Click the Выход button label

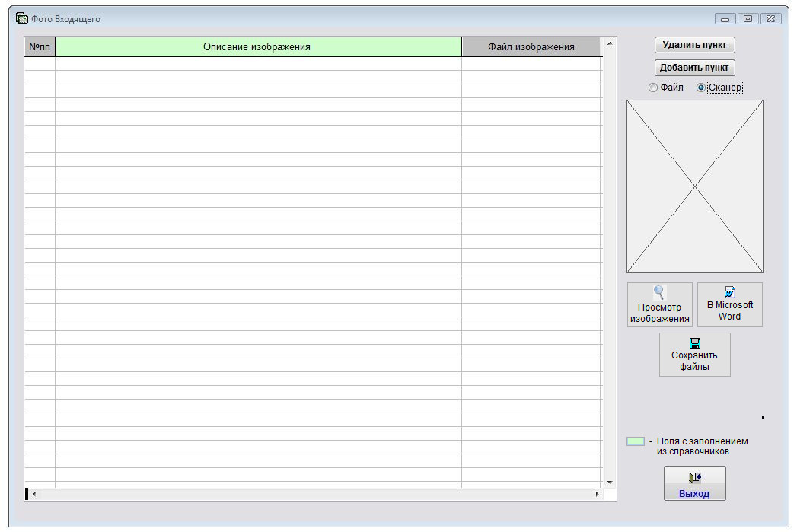point(693,493)
